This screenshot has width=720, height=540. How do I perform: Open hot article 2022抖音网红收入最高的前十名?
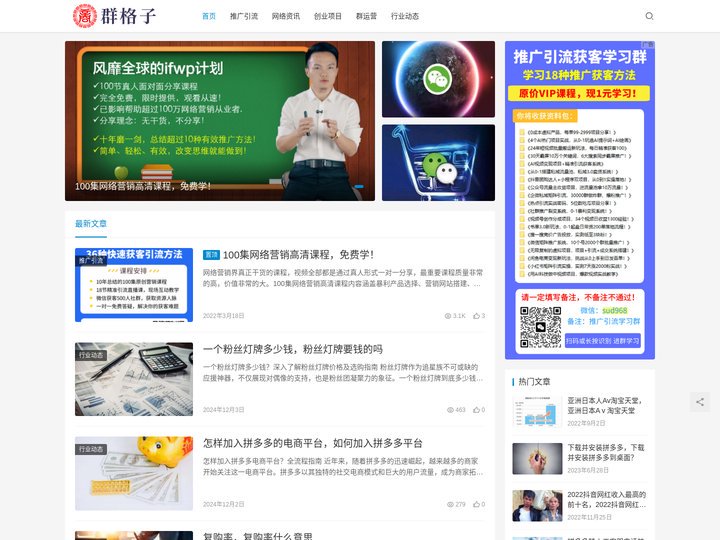607,500
